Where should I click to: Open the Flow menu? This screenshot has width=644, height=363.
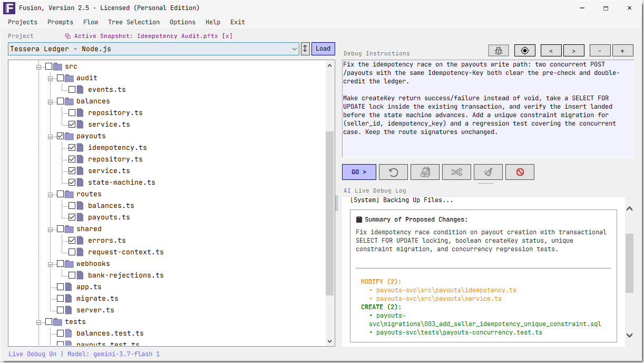pyautogui.click(x=91, y=22)
